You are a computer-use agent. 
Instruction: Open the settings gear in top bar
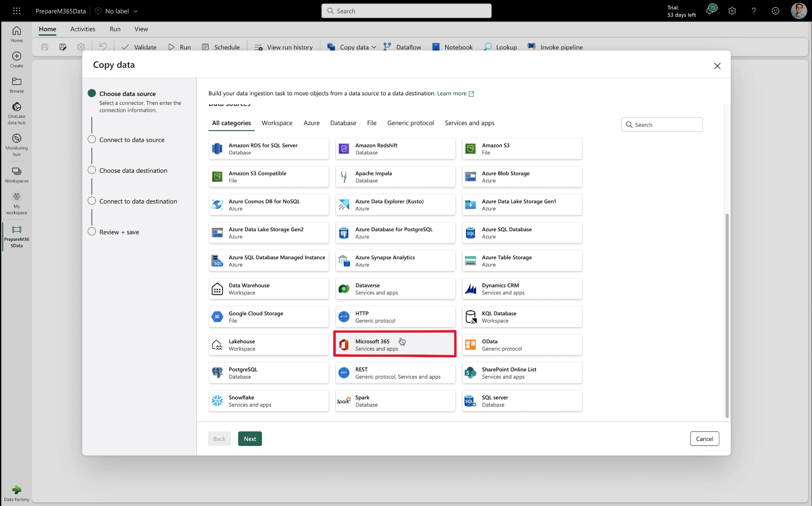pos(732,11)
